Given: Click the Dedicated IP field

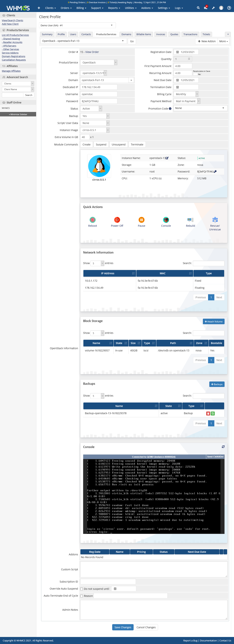Looking at the screenshot, I should click(99, 87).
